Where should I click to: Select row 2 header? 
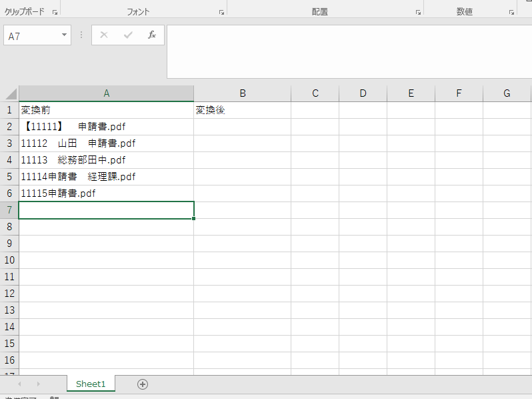[9, 127]
